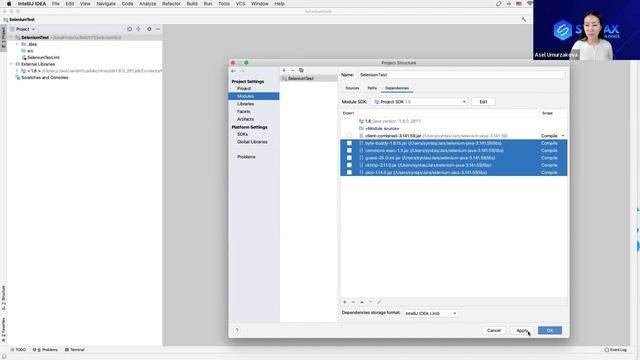The image size is (640, 360).
Task: Switch to the Sources tab
Action: [x=352, y=88]
